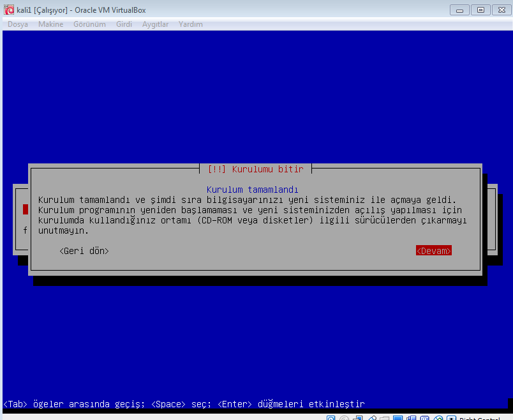Open the Girdi menu
513x420 pixels.
pos(124,24)
